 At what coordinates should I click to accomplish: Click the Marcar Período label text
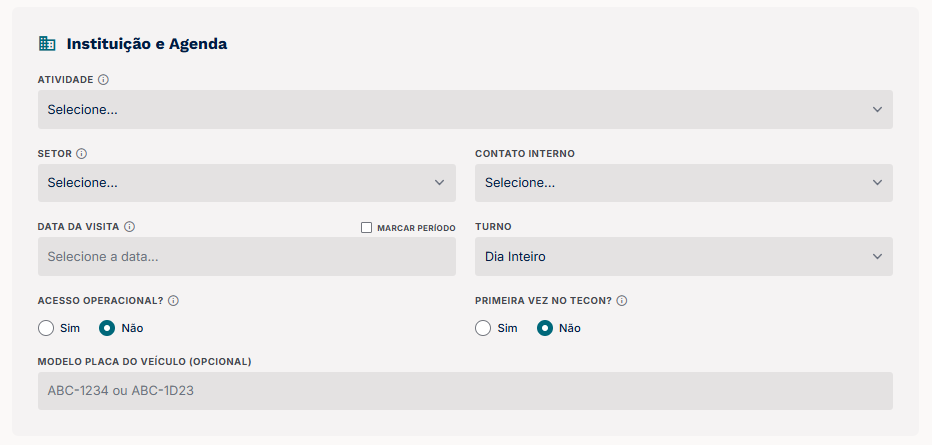tap(416, 228)
